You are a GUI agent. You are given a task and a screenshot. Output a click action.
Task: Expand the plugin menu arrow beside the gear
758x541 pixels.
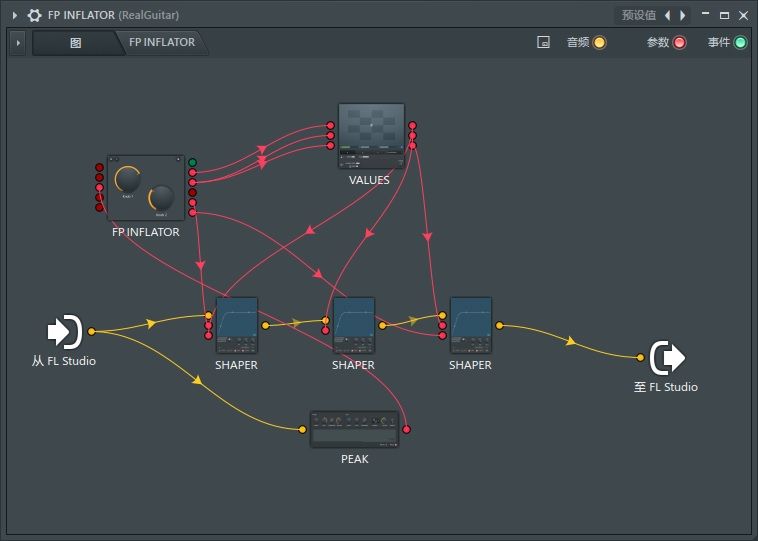[x=15, y=15]
